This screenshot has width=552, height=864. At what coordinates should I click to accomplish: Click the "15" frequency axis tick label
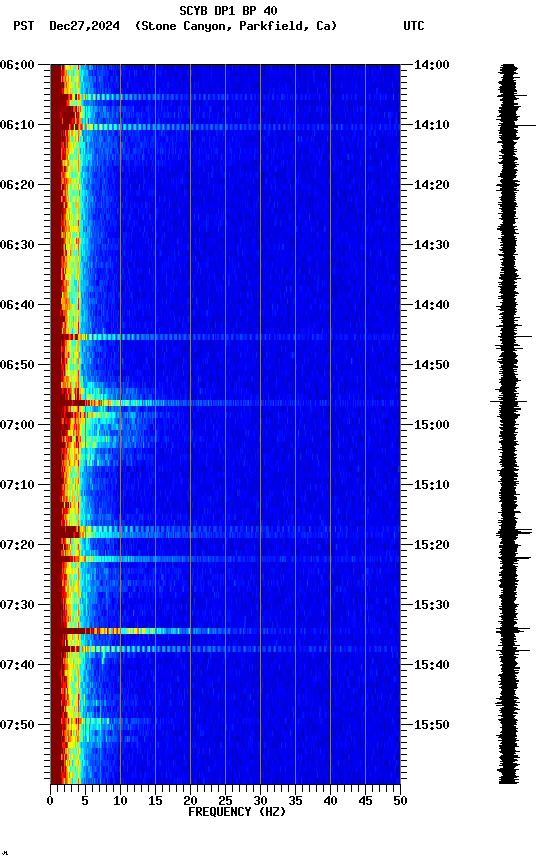click(x=155, y=801)
